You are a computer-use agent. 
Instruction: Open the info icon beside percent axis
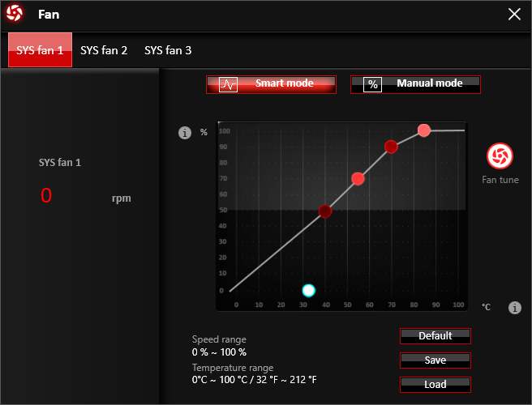tap(185, 133)
